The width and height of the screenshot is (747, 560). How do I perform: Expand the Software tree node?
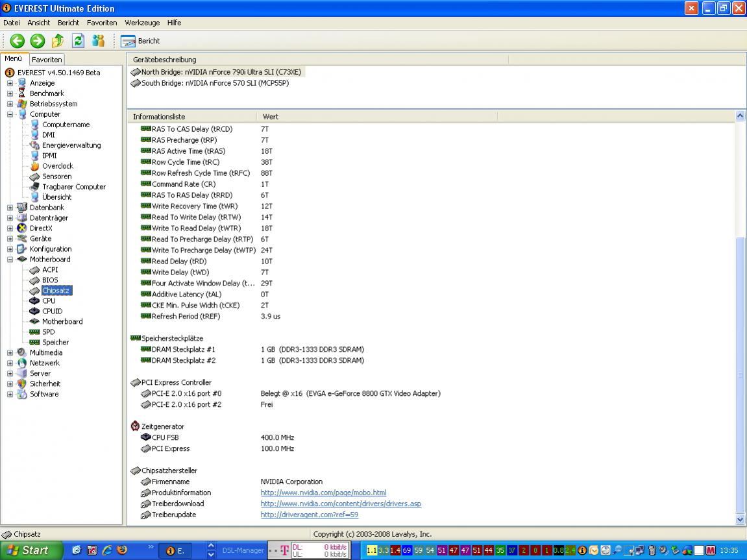point(10,395)
